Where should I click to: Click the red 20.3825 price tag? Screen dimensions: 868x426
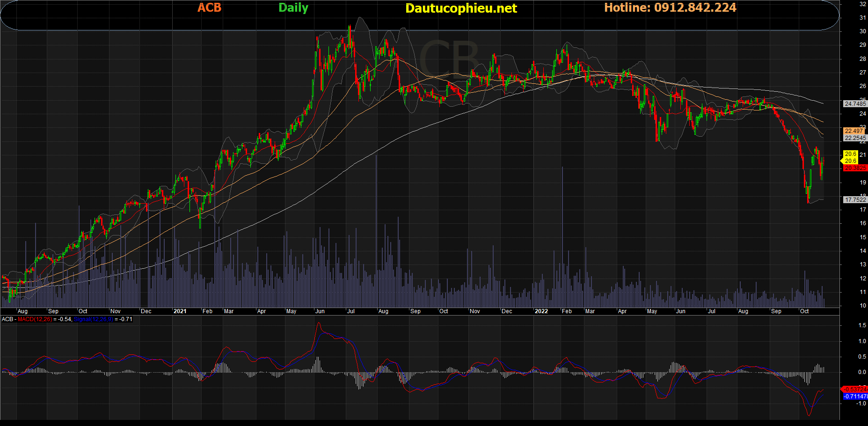pyautogui.click(x=855, y=168)
